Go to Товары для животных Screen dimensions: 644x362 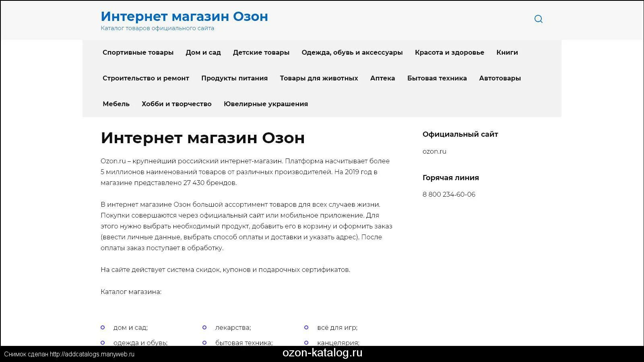[319, 78]
